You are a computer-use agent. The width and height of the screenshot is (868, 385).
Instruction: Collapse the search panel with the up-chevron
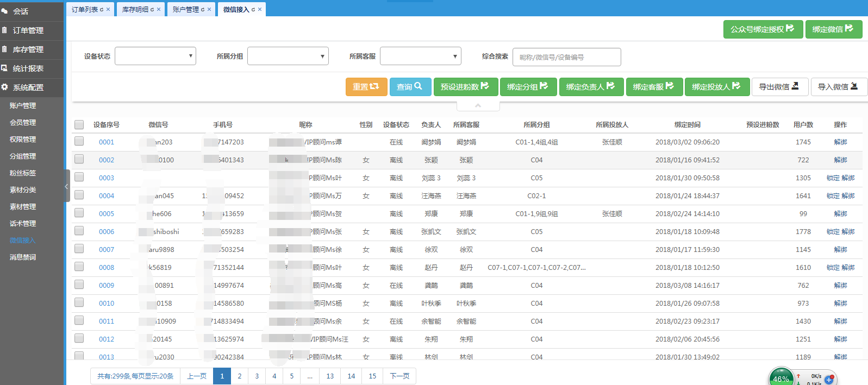click(478, 105)
